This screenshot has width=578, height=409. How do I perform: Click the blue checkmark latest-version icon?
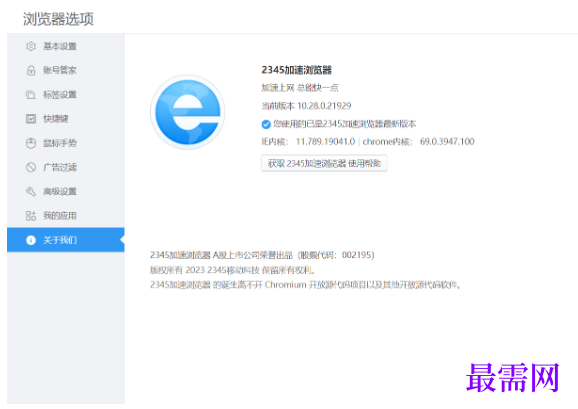tap(266, 125)
